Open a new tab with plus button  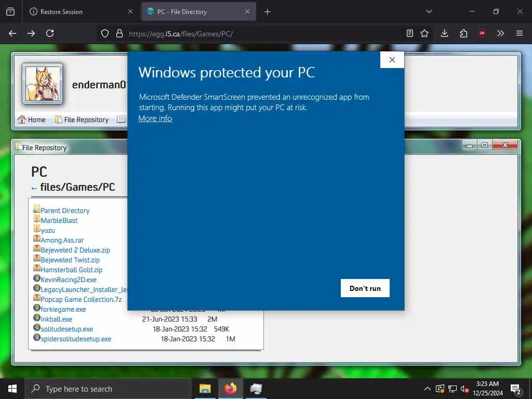(x=268, y=12)
